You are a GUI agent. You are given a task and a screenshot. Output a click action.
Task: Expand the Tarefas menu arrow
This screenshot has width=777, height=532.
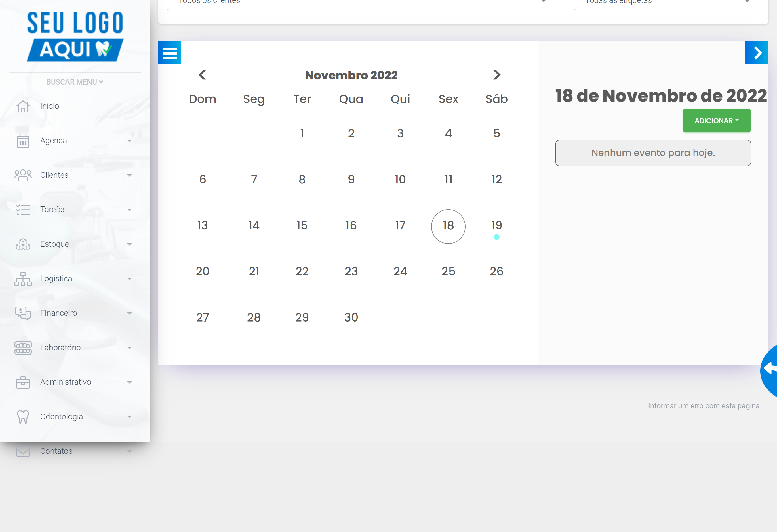click(129, 210)
